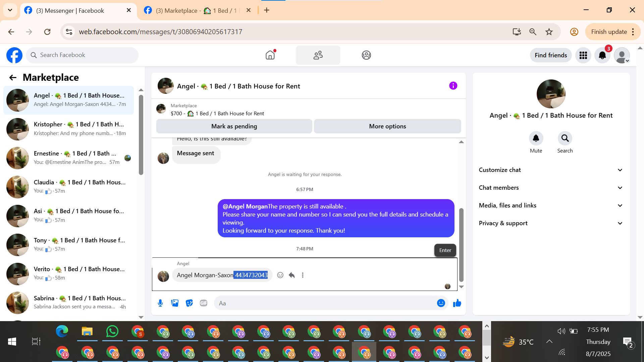Open WhatsApp from the taskbar
644x362 pixels.
pos(112,331)
